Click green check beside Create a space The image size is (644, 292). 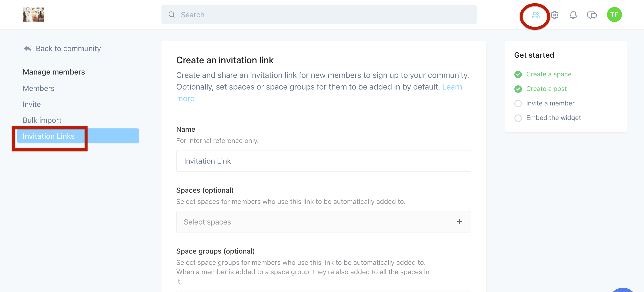click(x=518, y=74)
